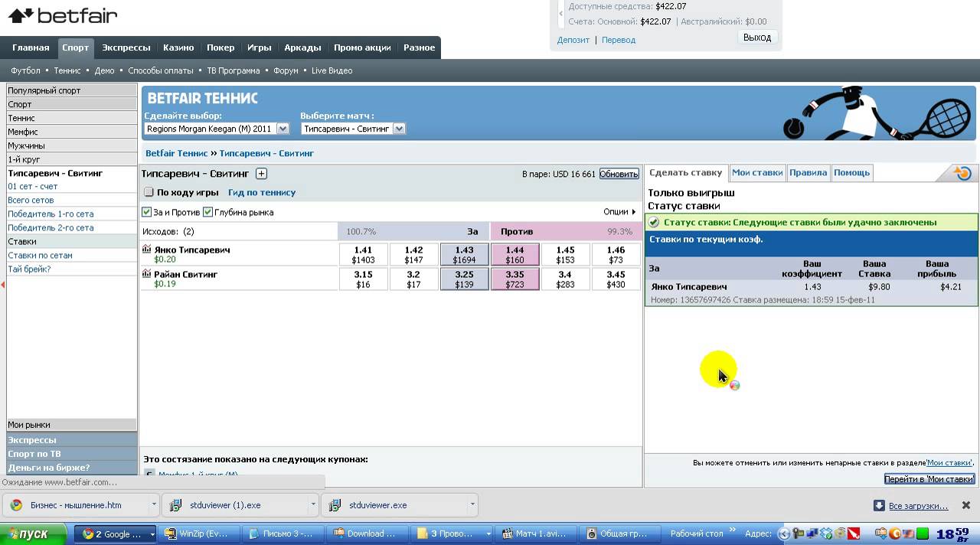Image resolution: width=980 pixels, height=545 pixels.
Task: Open the Гид по теннису link
Action: pos(262,192)
